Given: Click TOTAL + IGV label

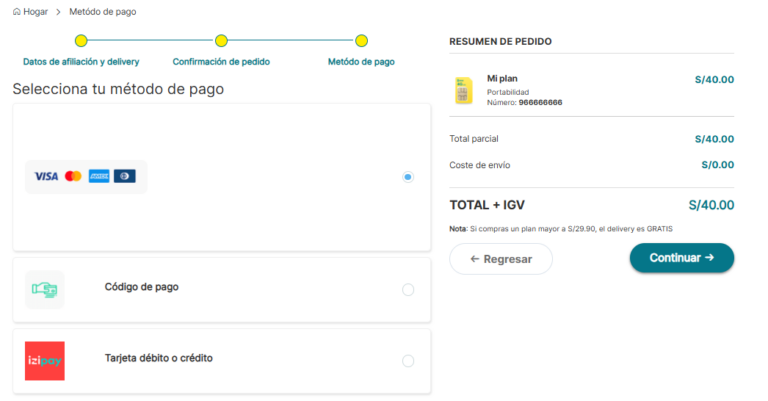Looking at the screenshot, I should point(487,205).
